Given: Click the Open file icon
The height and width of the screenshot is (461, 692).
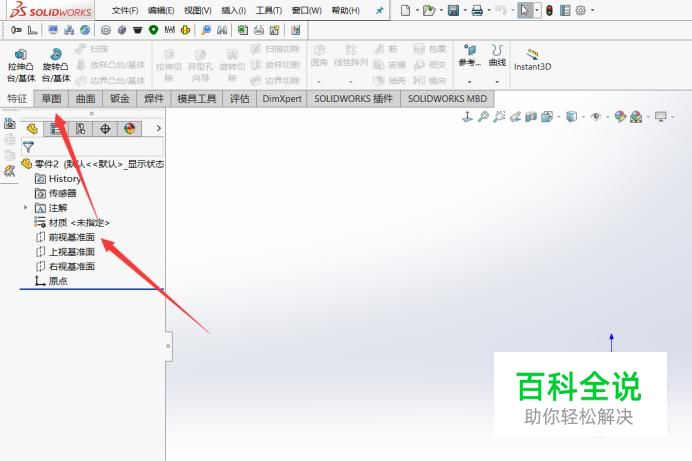Looking at the screenshot, I should 429,10.
